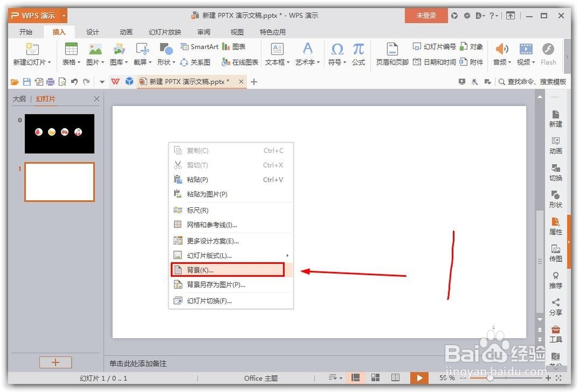Click the add slide plus button
Screen dimensions: 579x392
tap(56, 362)
